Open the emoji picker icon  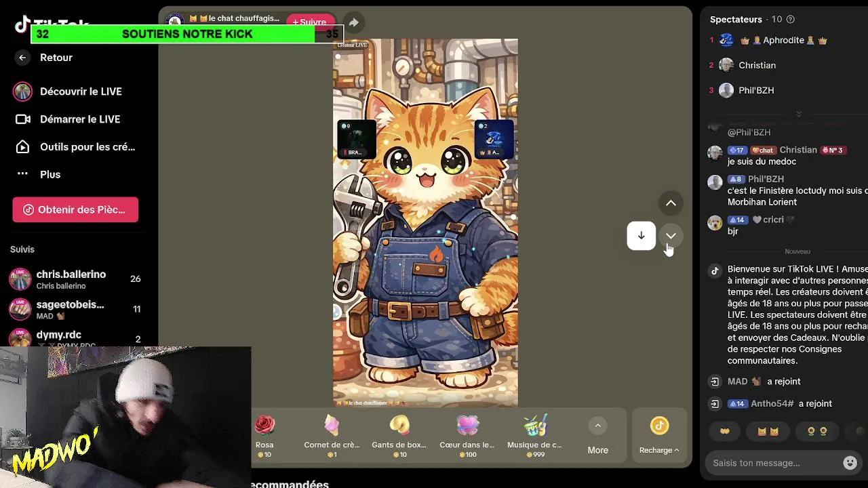(x=850, y=463)
